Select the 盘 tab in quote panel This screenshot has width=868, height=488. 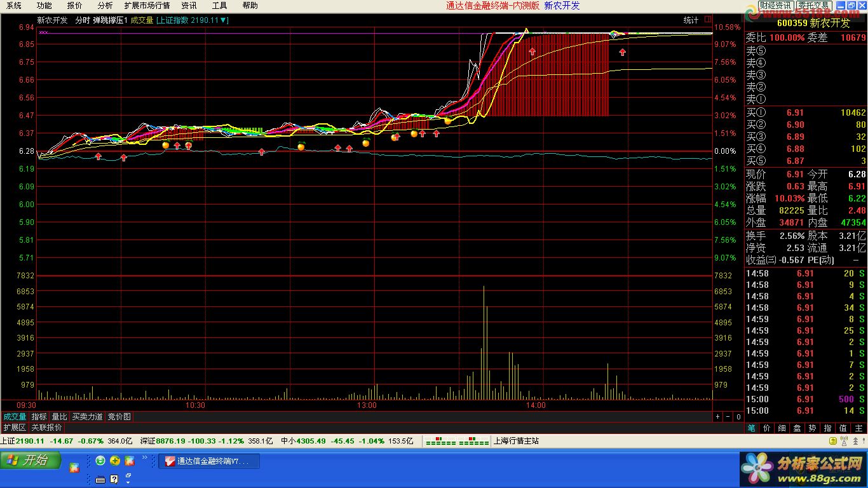(797, 428)
